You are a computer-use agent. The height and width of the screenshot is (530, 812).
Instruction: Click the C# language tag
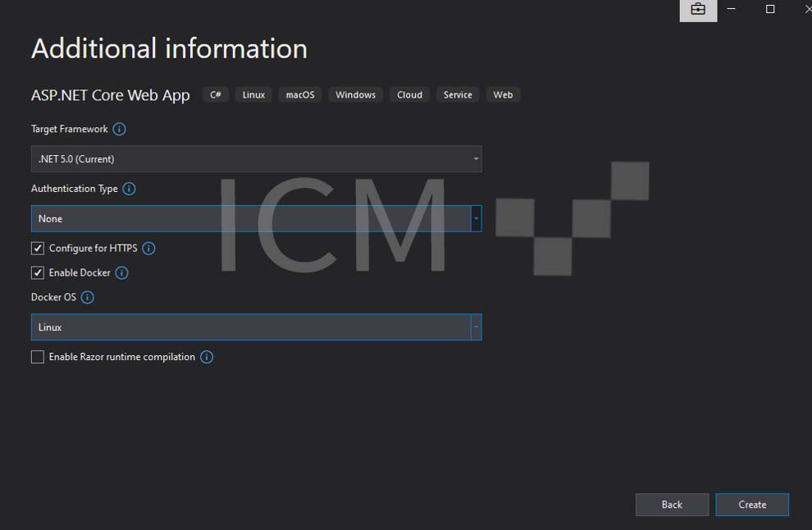click(x=216, y=95)
